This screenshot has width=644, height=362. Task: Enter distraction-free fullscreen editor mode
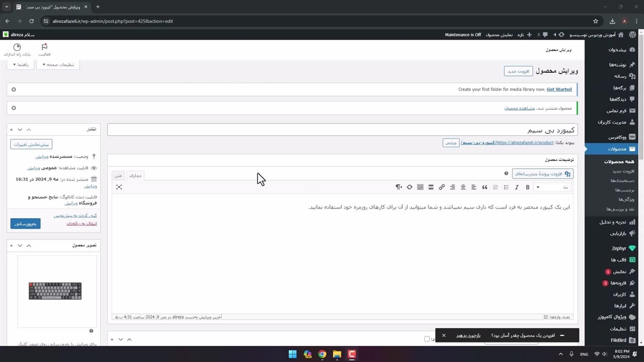(x=119, y=187)
